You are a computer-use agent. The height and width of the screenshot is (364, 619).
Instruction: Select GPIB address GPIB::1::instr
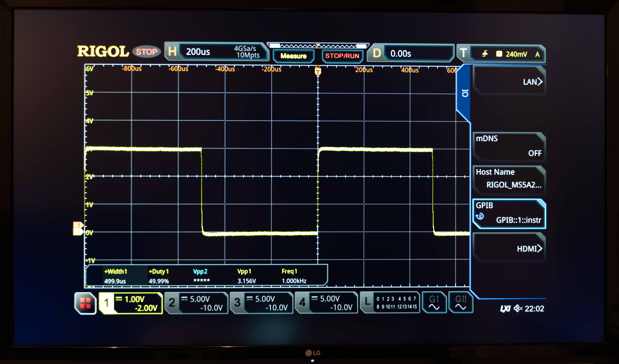509,214
